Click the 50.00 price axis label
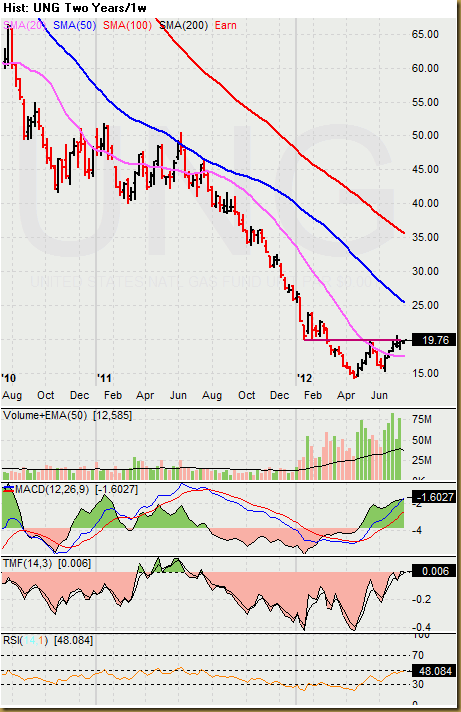Screen dimensions: 461x712 click(x=425, y=135)
